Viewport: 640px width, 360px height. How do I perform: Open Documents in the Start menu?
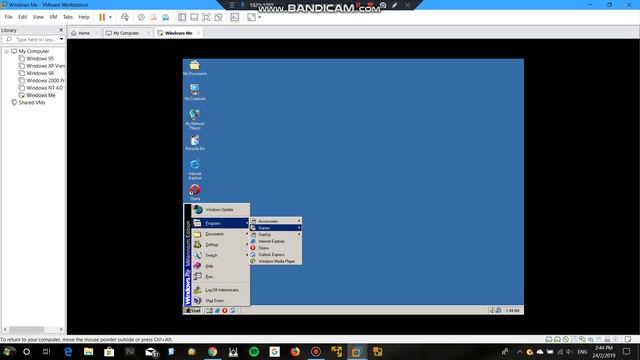click(x=220, y=234)
